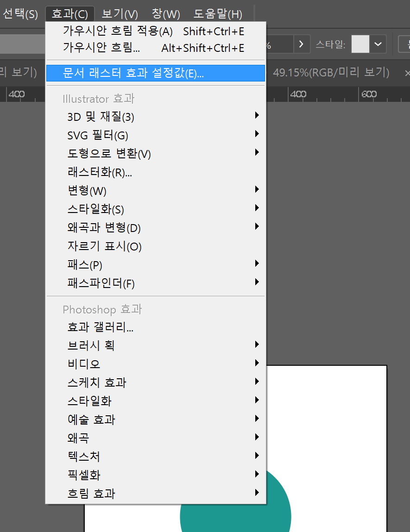Click the right arrow beside the percentage field
This screenshot has width=410, height=532.
(302, 44)
